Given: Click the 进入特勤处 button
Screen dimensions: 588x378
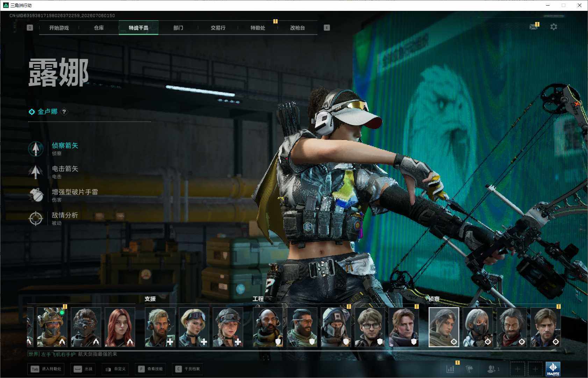Looking at the screenshot, I should pos(46,369).
